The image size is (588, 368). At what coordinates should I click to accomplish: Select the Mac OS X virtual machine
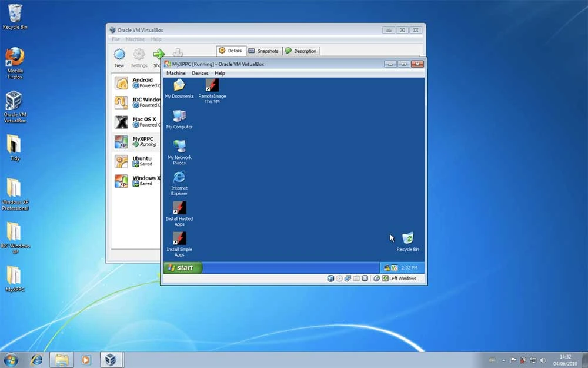coord(136,122)
